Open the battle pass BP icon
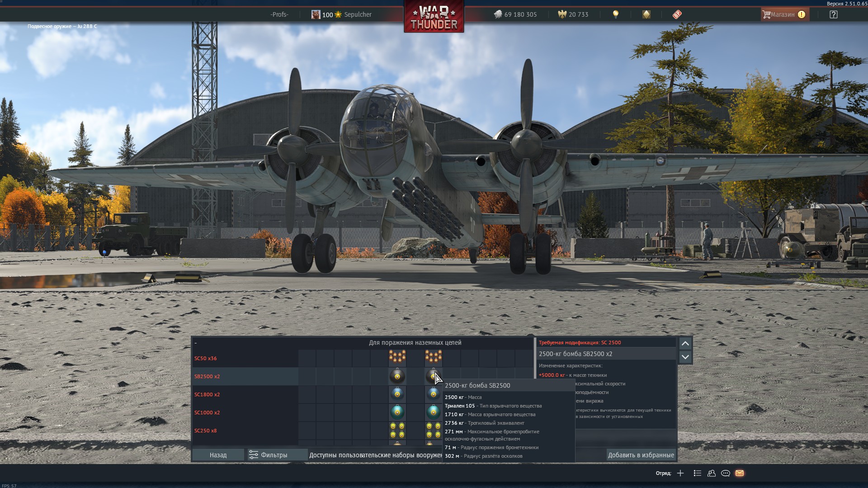Image resolution: width=868 pixels, height=488 pixels. click(677, 14)
